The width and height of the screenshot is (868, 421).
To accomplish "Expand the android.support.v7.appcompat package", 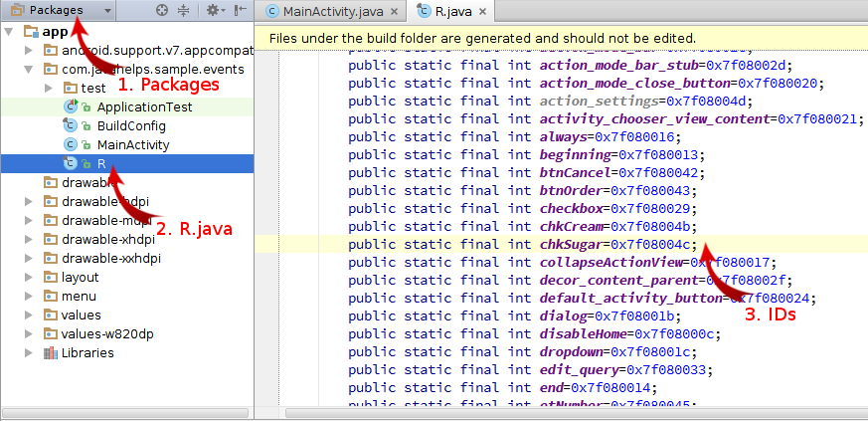I will (29, 51).
